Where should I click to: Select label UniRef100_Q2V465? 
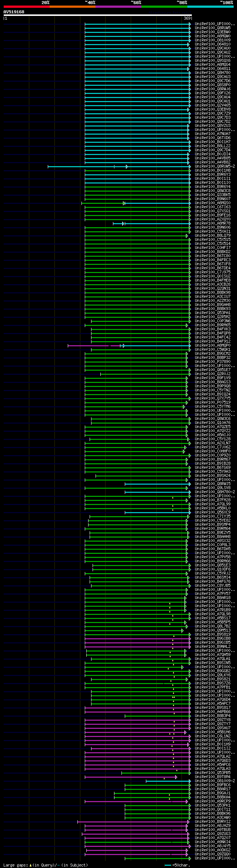(x=213, y=105)
